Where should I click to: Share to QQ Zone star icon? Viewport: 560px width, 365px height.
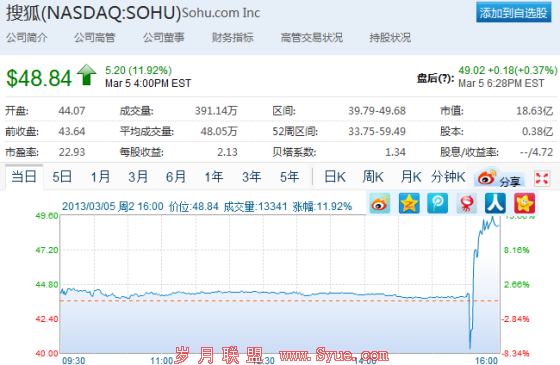[x=409, y=203]
